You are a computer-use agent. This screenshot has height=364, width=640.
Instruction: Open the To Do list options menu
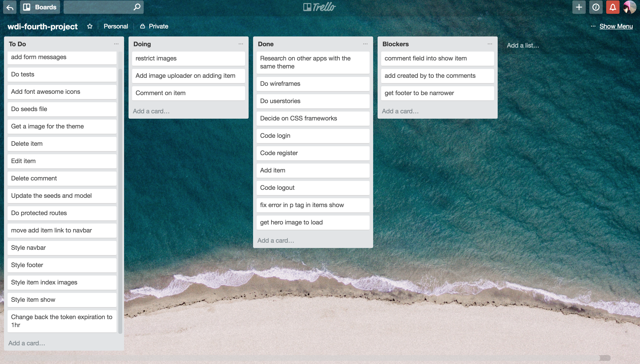click(116, 44)
